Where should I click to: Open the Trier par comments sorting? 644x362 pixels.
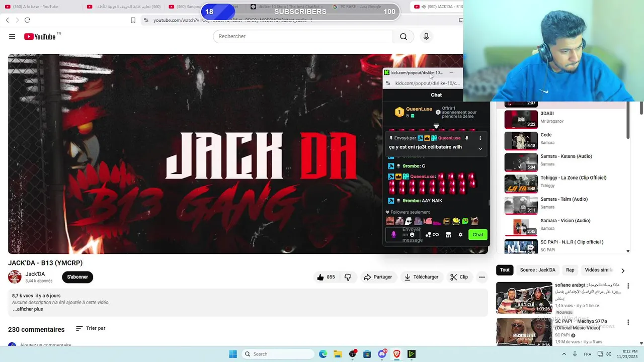point(91,328)
